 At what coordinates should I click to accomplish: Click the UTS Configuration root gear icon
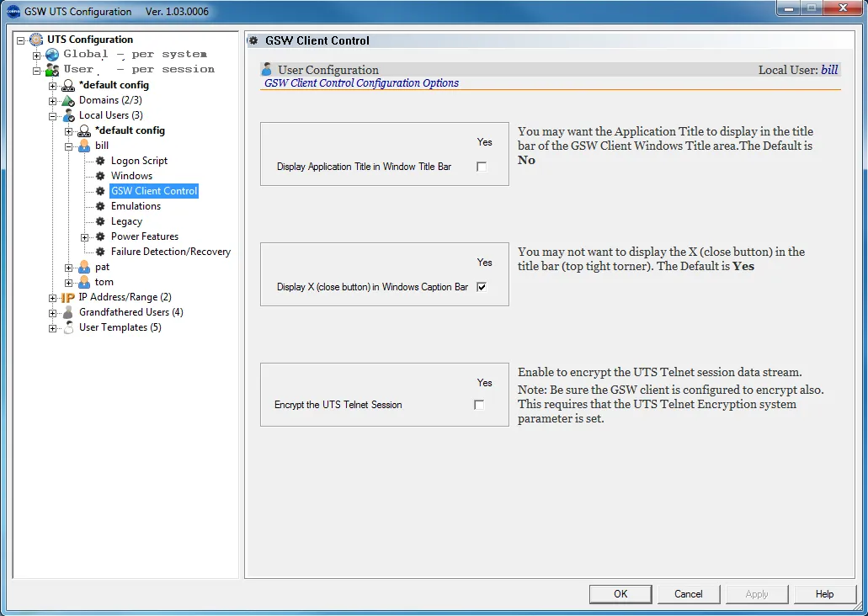[36, 40]
